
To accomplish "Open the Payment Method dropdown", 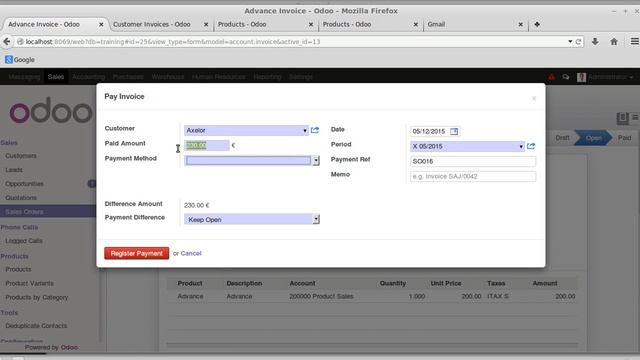I will point(316,161).
